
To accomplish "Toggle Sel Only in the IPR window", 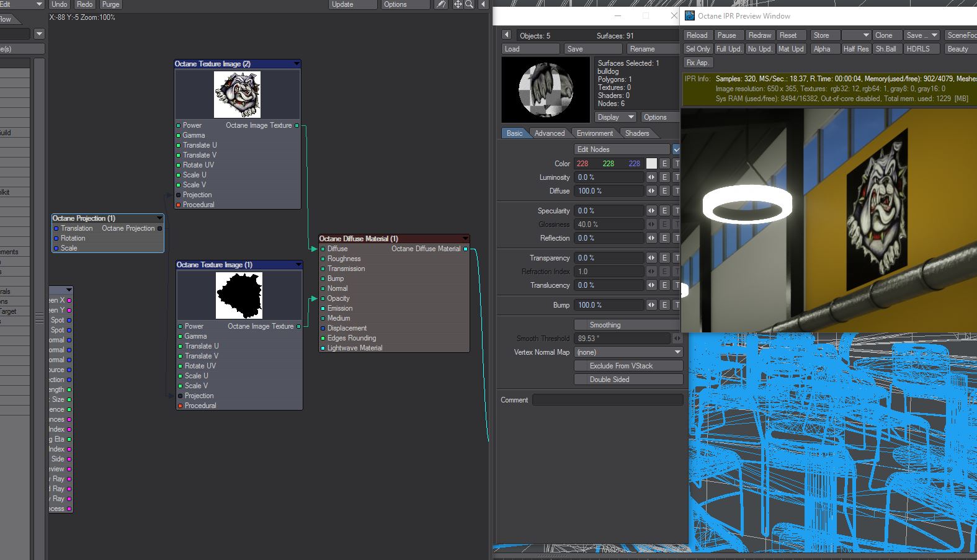I will pyautogui.click(x=698, y=49).
